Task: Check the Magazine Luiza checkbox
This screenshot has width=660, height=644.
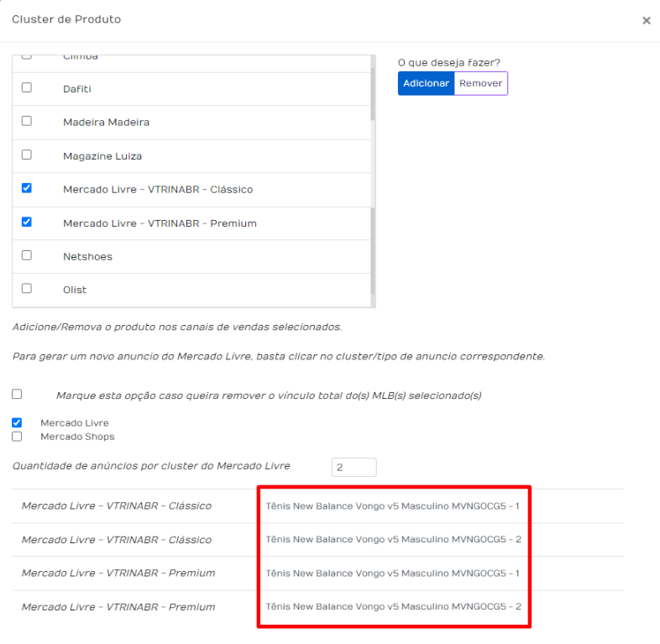Action: [x=27, y=154]
